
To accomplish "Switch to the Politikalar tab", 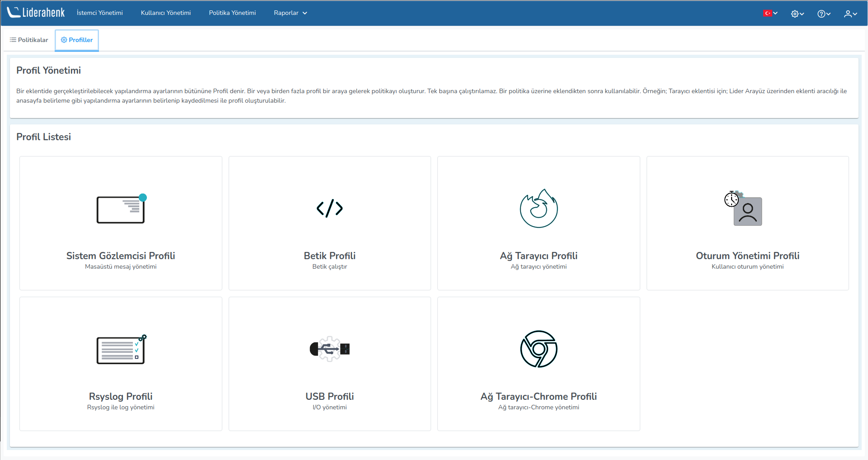I will click(29, 40).
